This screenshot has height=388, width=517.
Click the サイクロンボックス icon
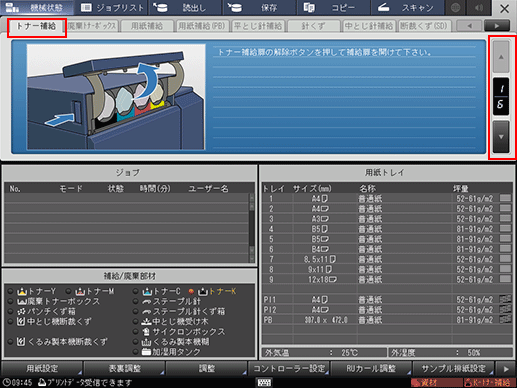[146, 332]
